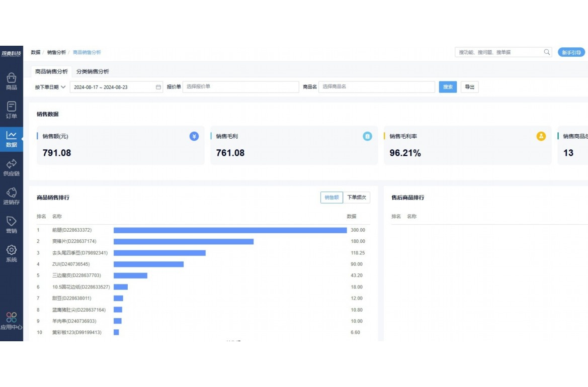Open the date range picker field
Screen dimensions: 588x387
click(x=116, y=87)
